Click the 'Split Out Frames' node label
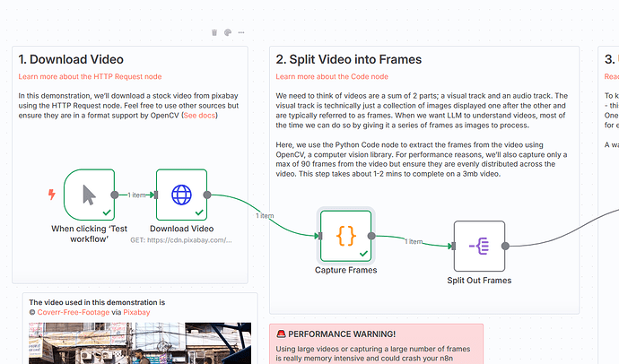Viewport: 619px width, 364px height. click(x=479, y=281)
